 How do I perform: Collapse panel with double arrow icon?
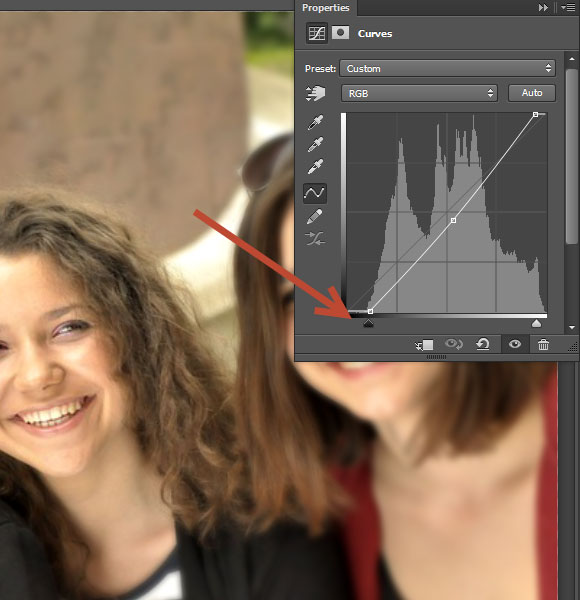[543, 8]
